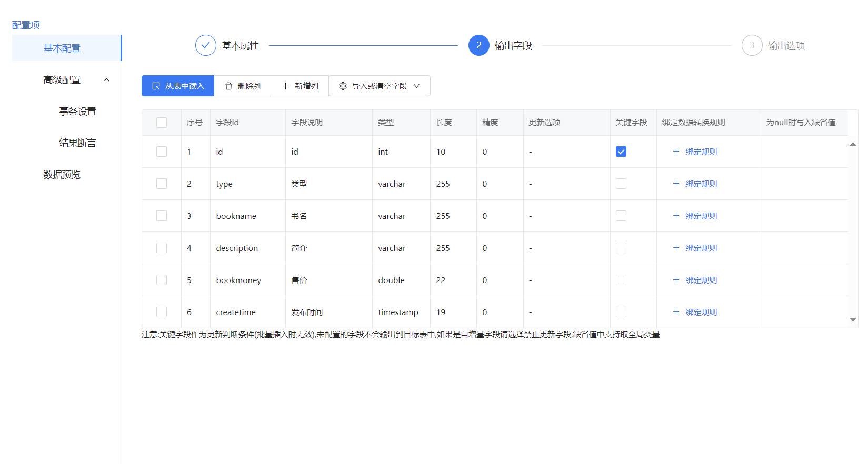Image resolution: width=868 pixels, height=464 pixels.
Task: Click the plus icon for the bookmoney row's bind rule
Action: pyautogui.click(x=676, y=280)
